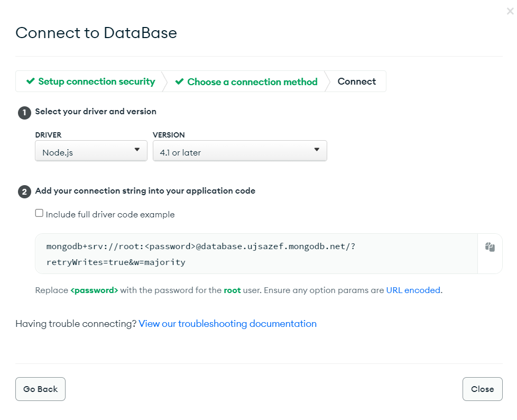This screenshot has height=420, width=517.
Task: Click checkmark icon beside Setup connection security
Action: [30, 81]
